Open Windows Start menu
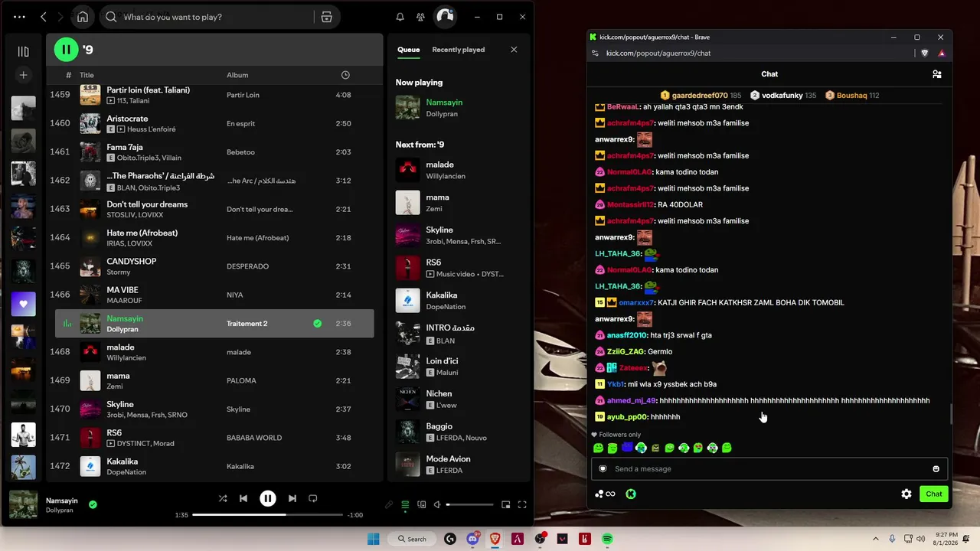 [x=373, y=539]
